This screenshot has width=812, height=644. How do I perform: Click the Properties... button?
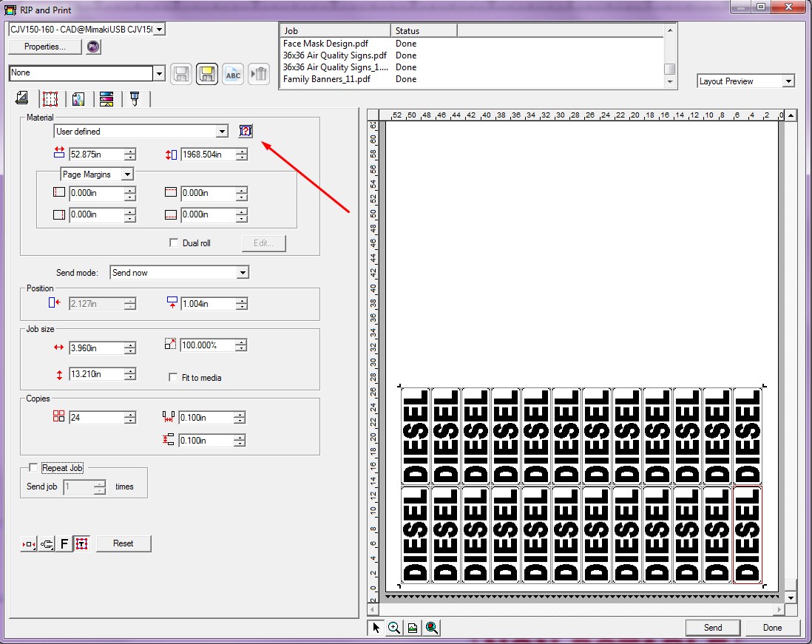[45, 47]
